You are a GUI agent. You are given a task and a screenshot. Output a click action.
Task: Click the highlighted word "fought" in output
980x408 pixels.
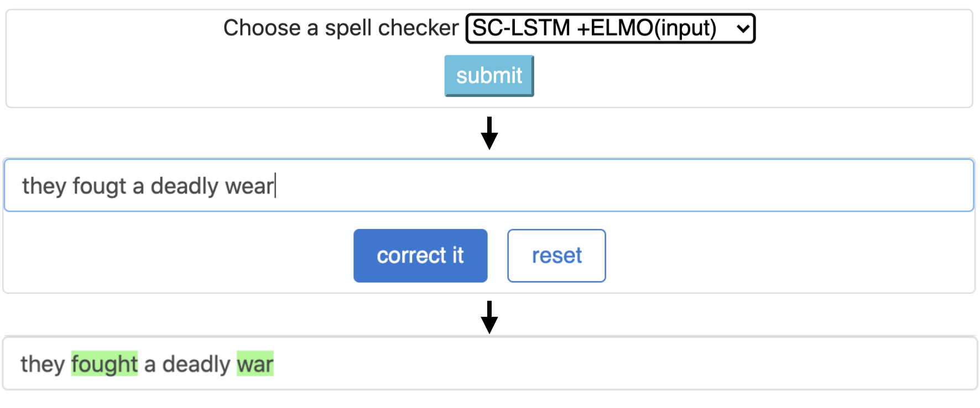(x=105, y=364)
